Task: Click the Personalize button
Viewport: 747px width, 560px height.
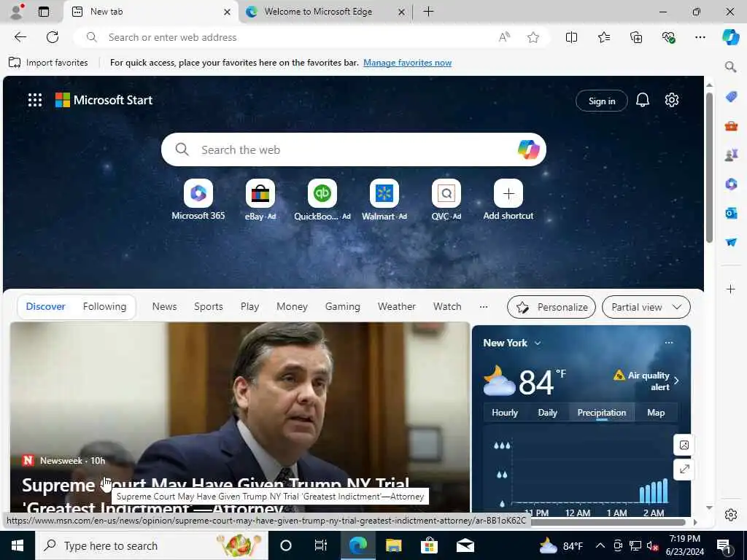Action: [x=551, y=307]
